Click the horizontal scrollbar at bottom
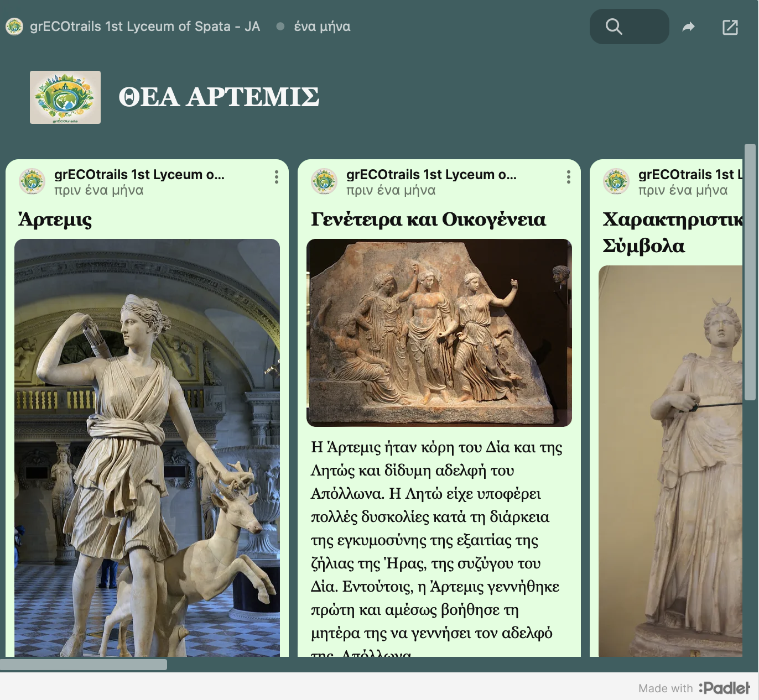 pyautogui.click(x=84, y=664)
